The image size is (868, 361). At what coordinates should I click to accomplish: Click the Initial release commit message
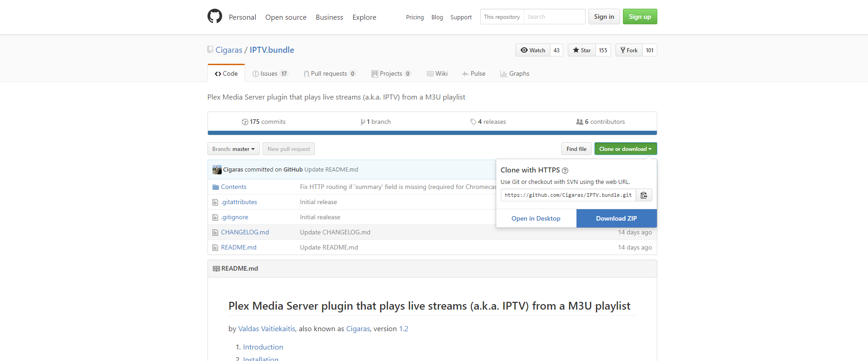[319, 202]
